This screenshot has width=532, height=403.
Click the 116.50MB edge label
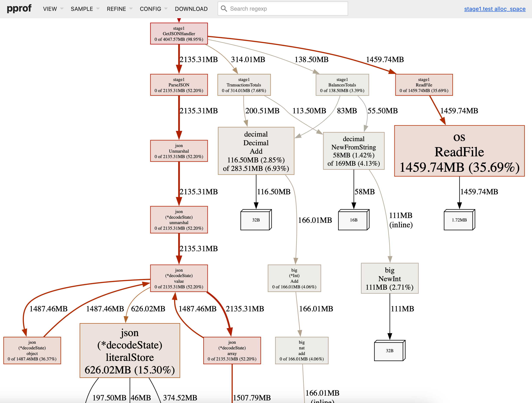[x=274, y=192]
